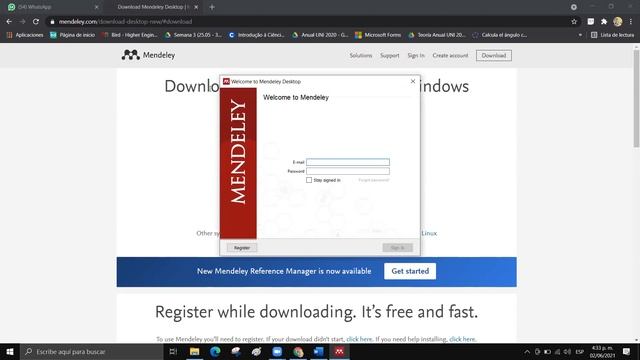Image resolution: width=640 pixels, height=360 pixels.
Task: Open the Support menu on Mendeley site
Action: click(x=390, y=56)
